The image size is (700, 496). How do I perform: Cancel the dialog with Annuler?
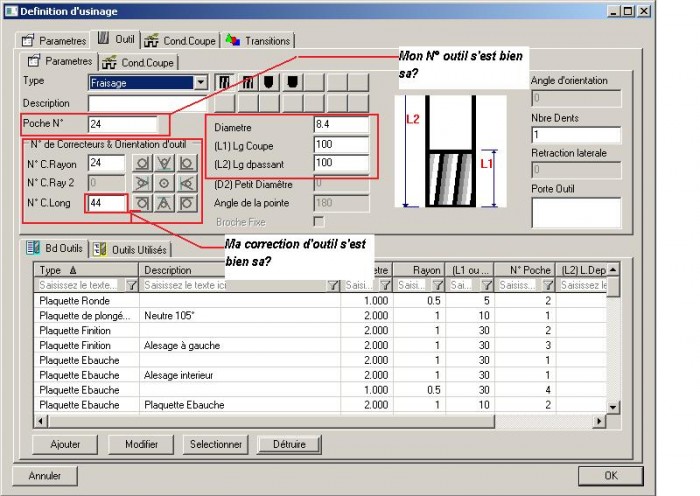point(45,475)
